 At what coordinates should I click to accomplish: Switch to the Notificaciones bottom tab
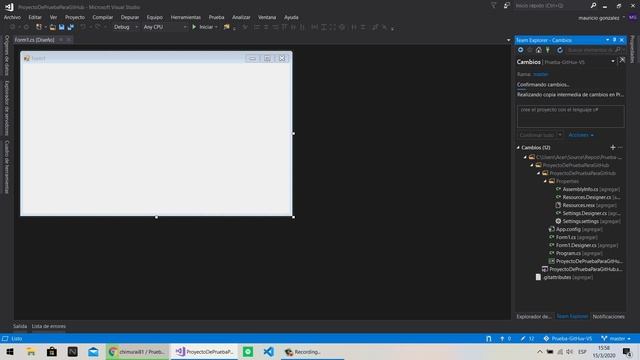[608, 316]
